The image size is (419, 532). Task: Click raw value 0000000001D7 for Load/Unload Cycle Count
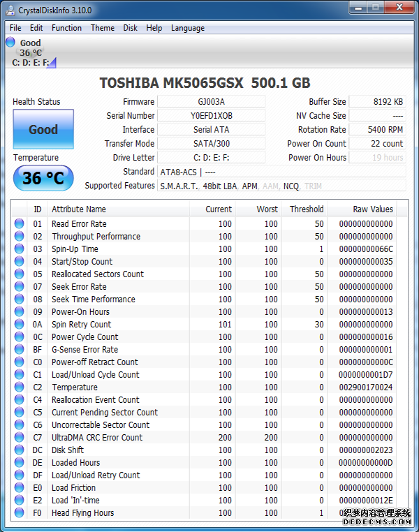[x=366, y=375]
